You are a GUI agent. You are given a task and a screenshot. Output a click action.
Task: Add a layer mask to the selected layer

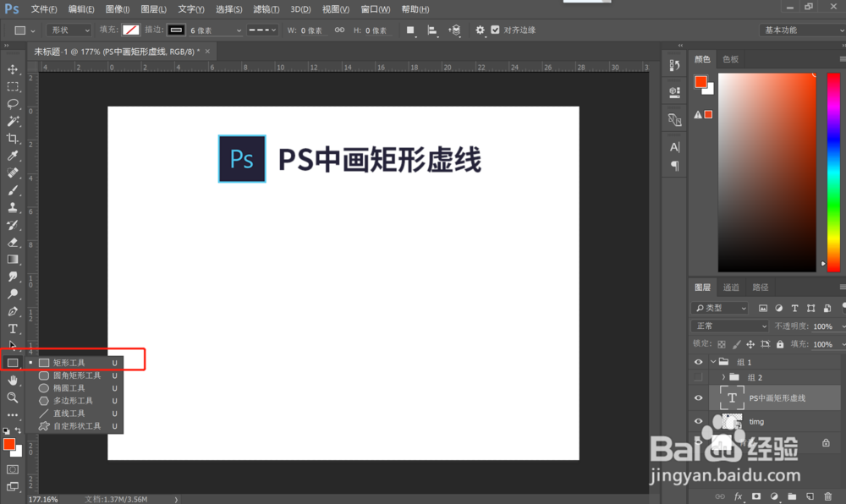(x=755, y=496)
